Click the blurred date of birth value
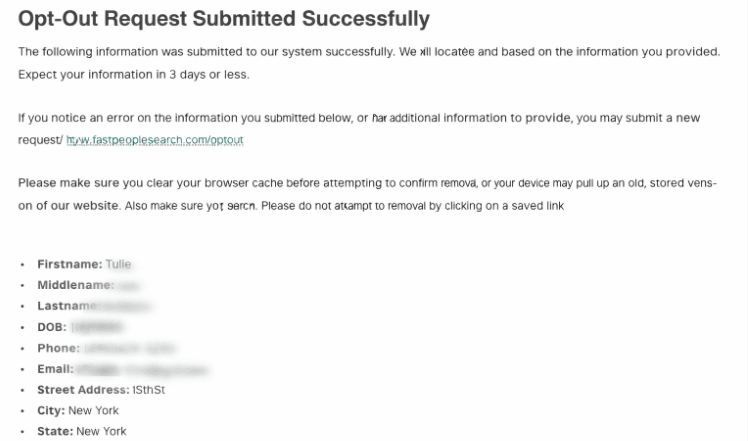 click(97, 327)
